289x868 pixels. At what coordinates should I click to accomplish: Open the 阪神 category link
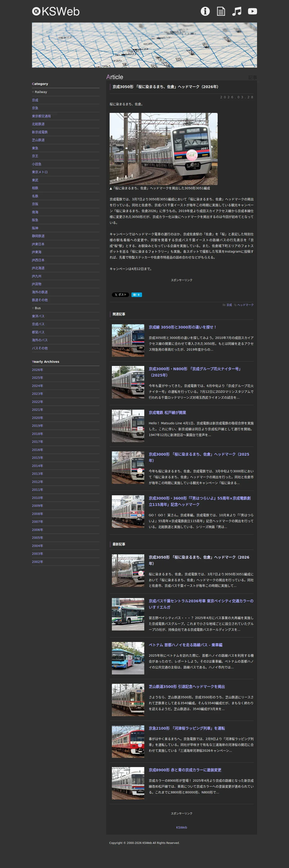35,228
